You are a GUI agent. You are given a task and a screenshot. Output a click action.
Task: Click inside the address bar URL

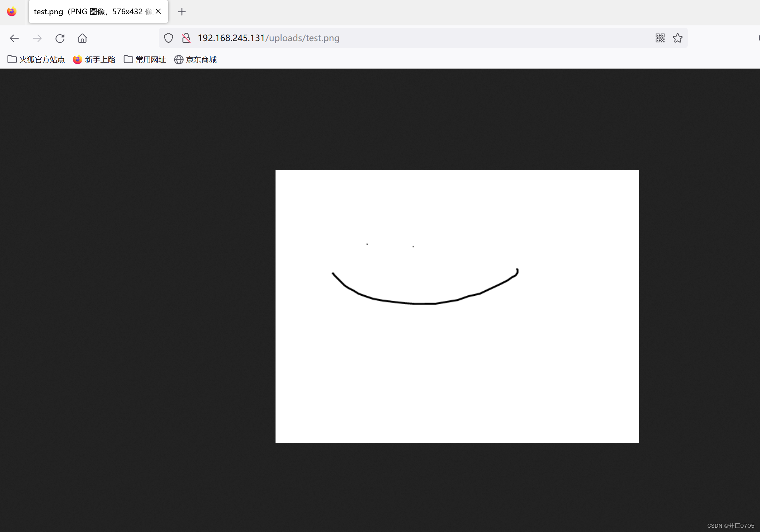pos(268,38)
